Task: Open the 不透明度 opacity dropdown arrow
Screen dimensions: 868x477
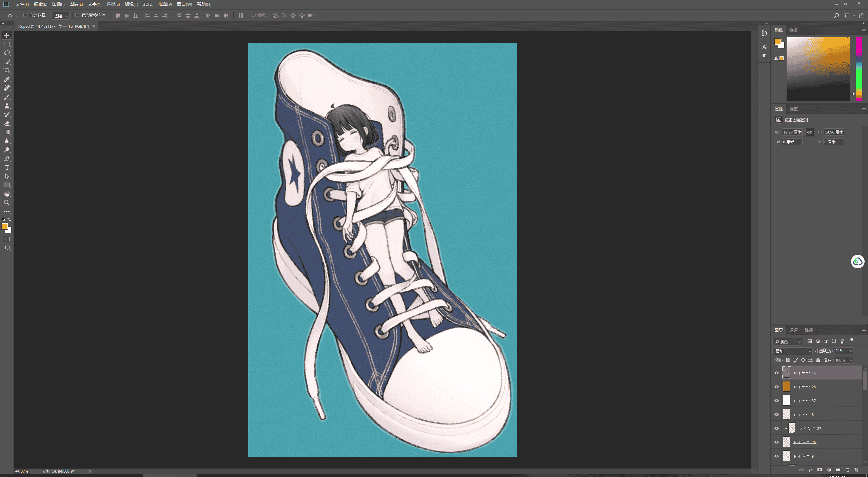Action: [x=851, y=351]
